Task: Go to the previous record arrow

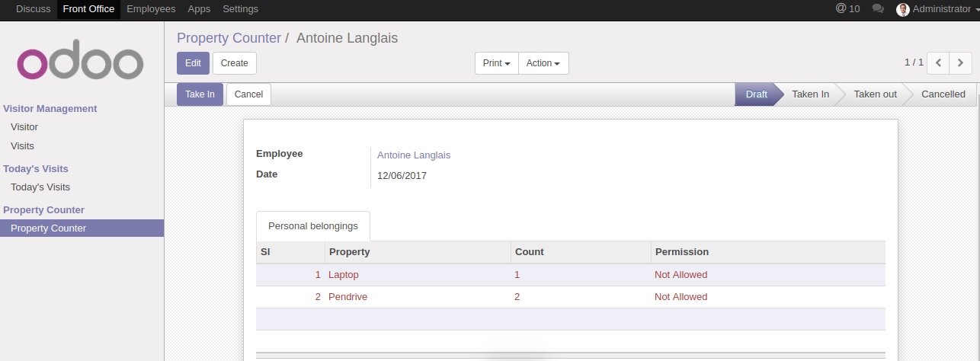Action: (938, 63)
